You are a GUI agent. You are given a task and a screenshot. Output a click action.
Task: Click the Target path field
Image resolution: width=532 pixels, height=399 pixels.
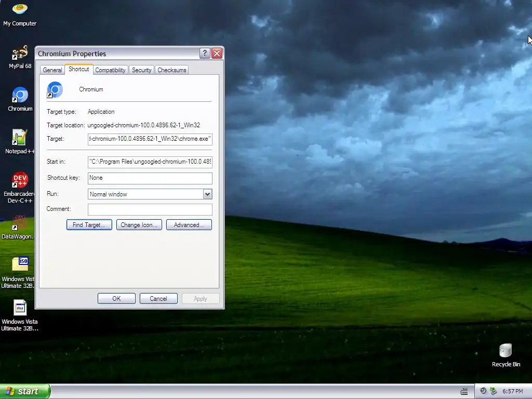click(150, 139)
